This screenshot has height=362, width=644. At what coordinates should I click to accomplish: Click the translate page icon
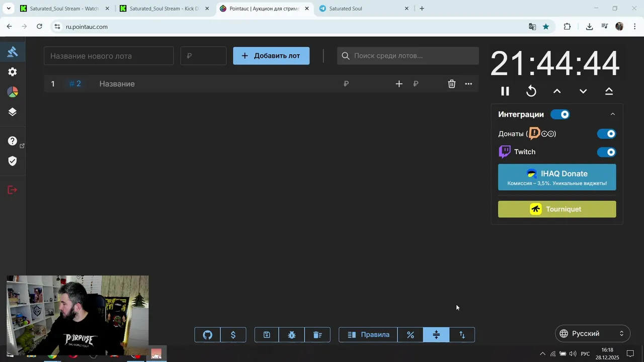click(x=532, y=27)
